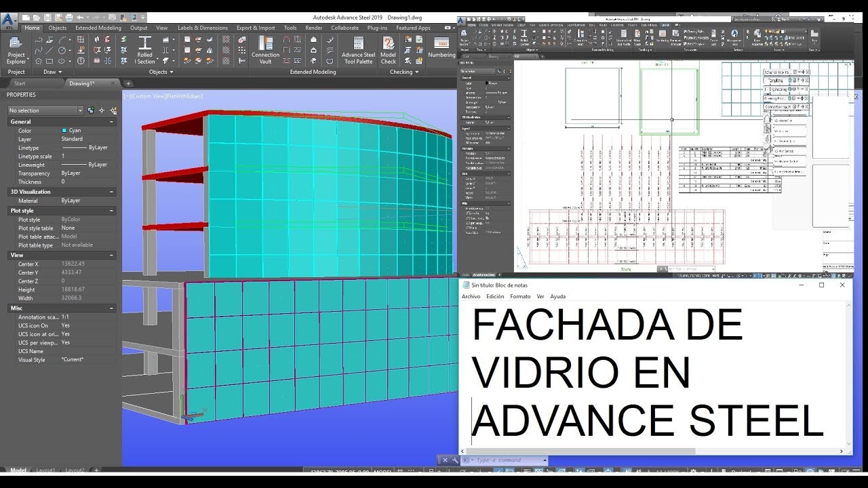Collapse the Misc properties section
This screenshot has width=868, height=488.
click(112, 308)
